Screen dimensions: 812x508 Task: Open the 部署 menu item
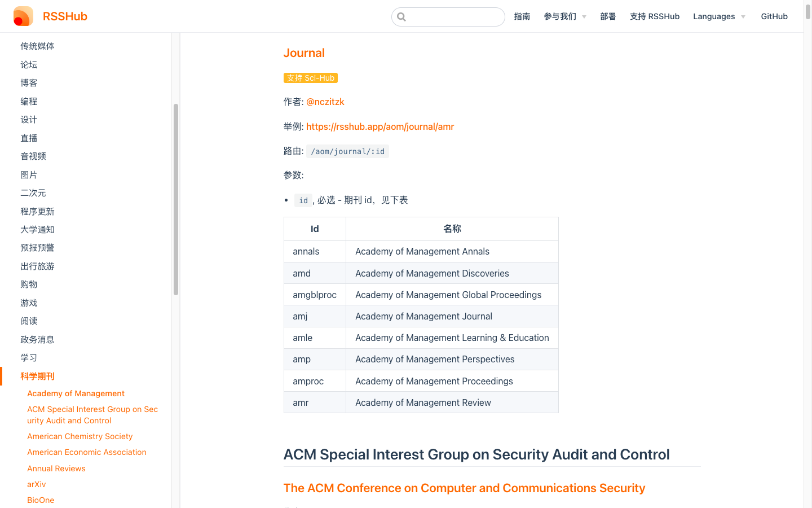608,16
